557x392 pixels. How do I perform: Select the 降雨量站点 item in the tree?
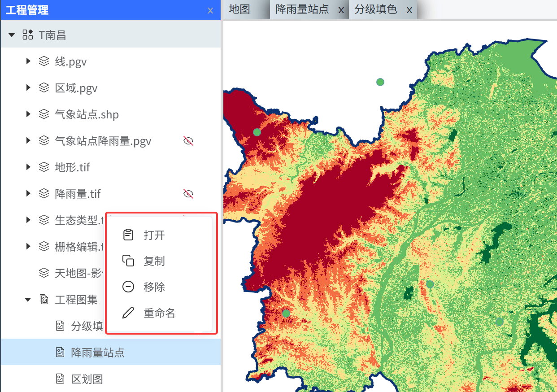tap(97, 353)
